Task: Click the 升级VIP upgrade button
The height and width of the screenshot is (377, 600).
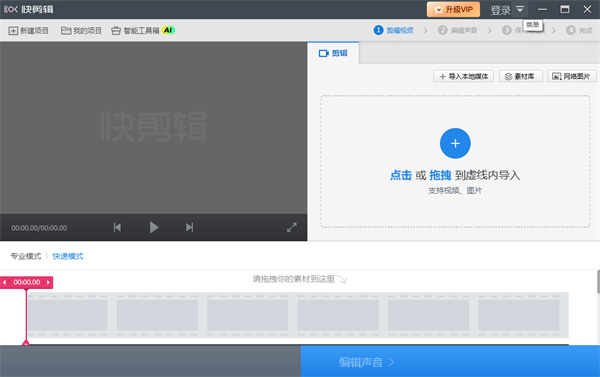Action: (x=453, y=10)
